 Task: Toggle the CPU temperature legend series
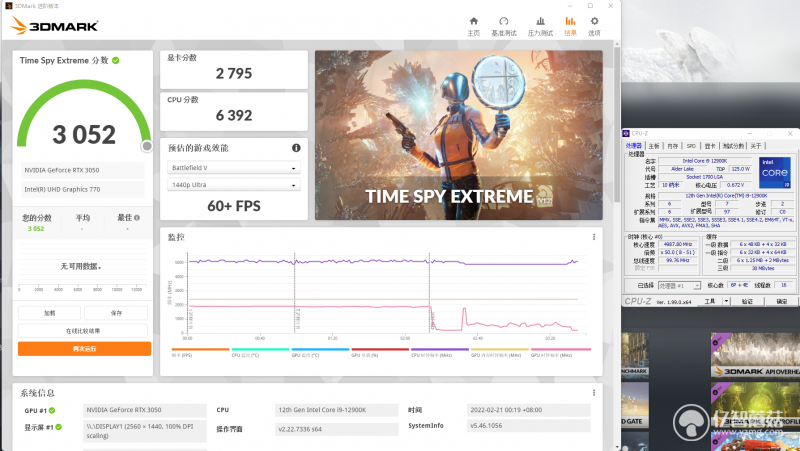click(260, 352)
